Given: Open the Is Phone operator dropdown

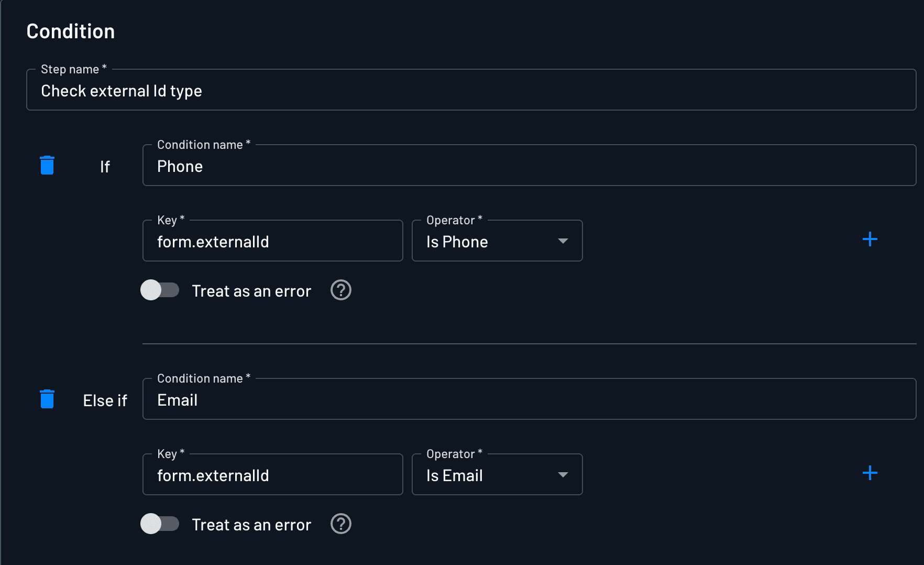Looking at the screenshot, I should tap(497, 241).
